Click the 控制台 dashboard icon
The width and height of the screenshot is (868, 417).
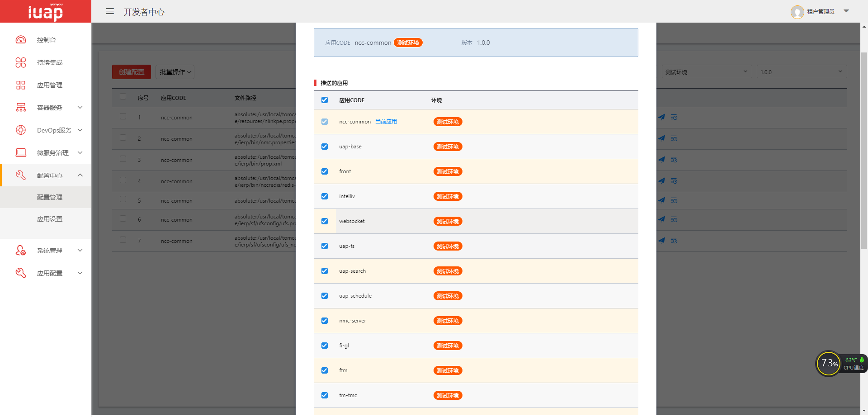pos(21,40)
